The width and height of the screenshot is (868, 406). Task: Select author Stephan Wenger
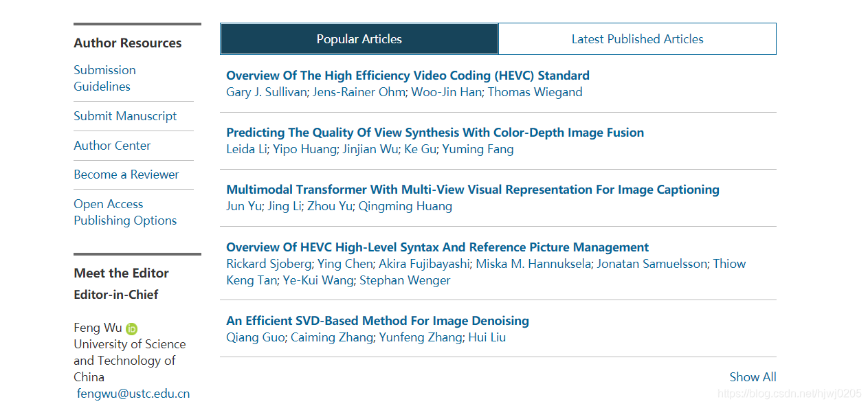tap(405, 280)
